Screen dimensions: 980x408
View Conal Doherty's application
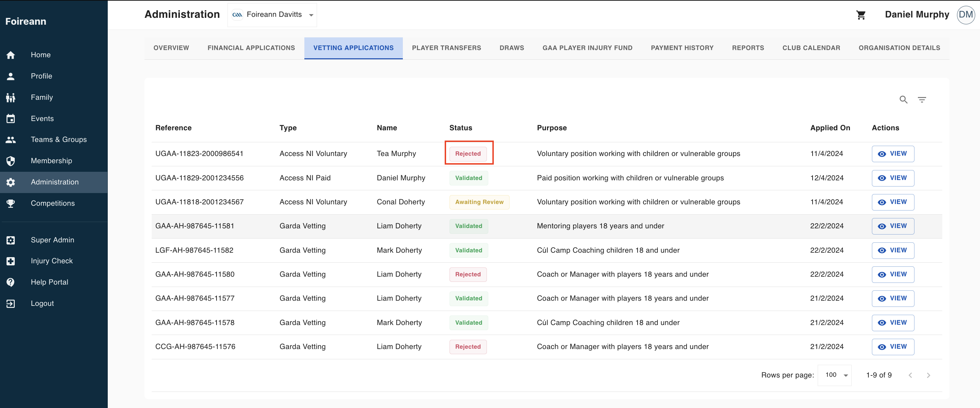click(892, 202)
